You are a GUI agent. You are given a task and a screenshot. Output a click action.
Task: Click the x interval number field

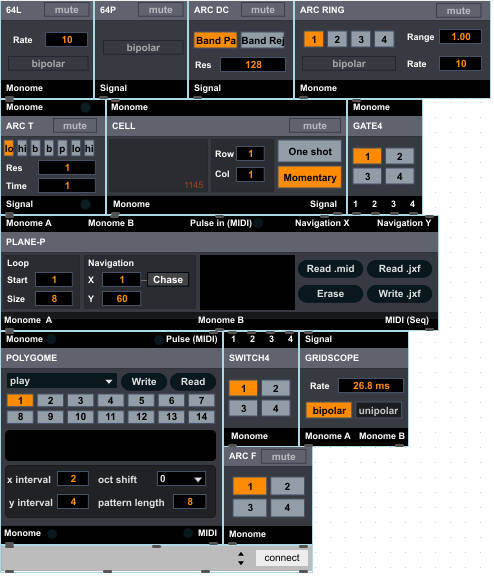[x=73, y=479]
